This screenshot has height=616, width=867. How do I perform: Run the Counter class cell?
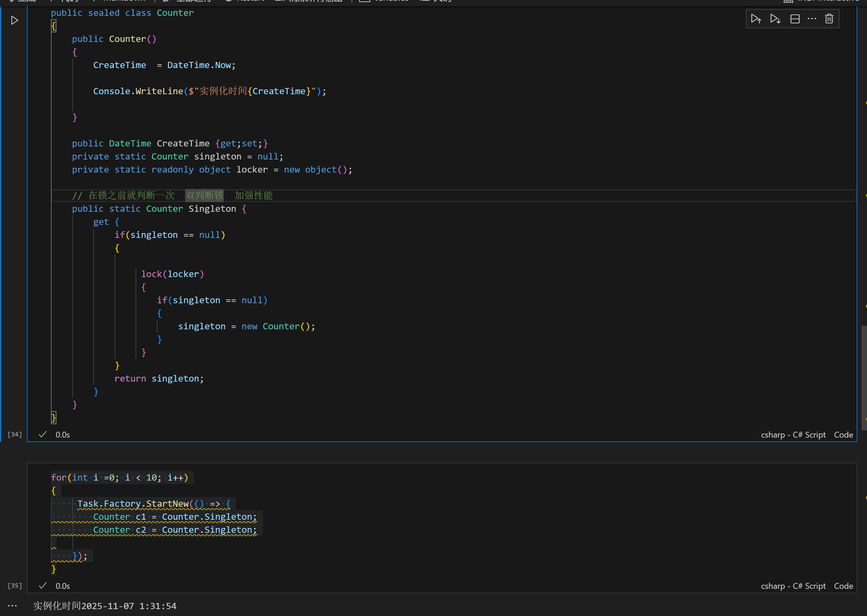14,20
